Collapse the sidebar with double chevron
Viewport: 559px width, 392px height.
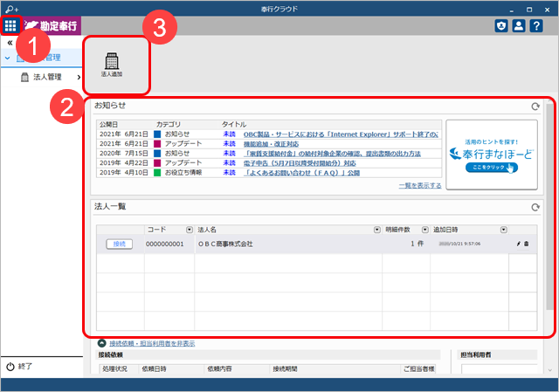tap(10, 43)
